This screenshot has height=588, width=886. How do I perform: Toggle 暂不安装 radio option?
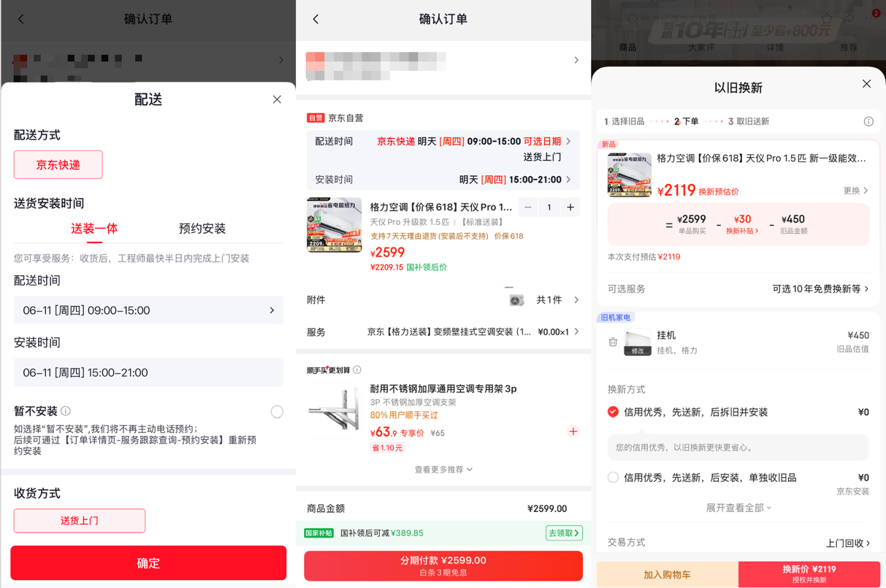point(277,412)
